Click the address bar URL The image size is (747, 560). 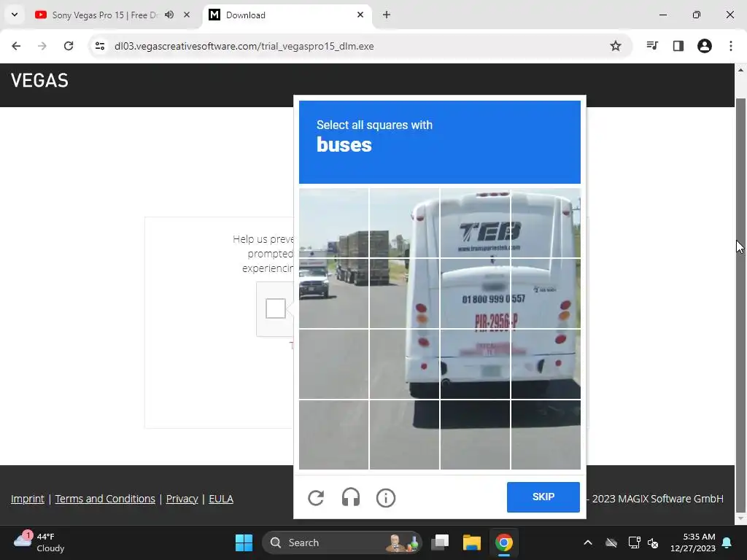pyautogui.click(x=244, y=46)
